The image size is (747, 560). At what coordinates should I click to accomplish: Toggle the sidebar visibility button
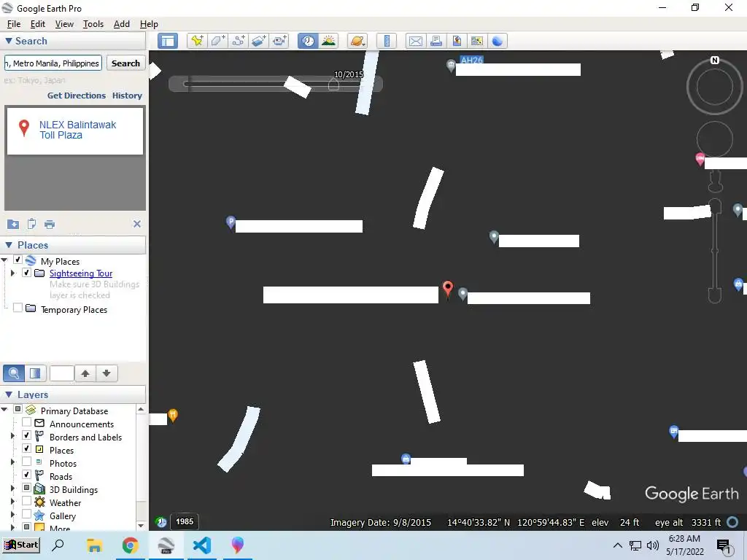click(168, 41)
